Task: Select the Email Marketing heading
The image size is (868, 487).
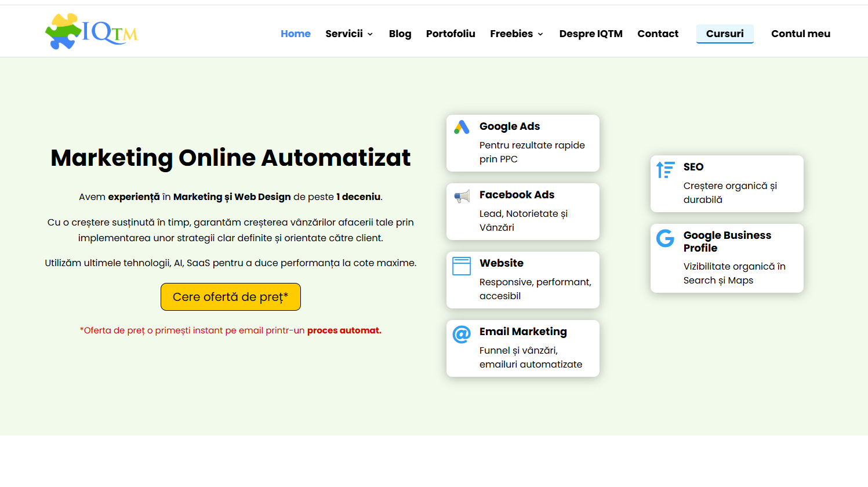Action: tap(522, 332)
